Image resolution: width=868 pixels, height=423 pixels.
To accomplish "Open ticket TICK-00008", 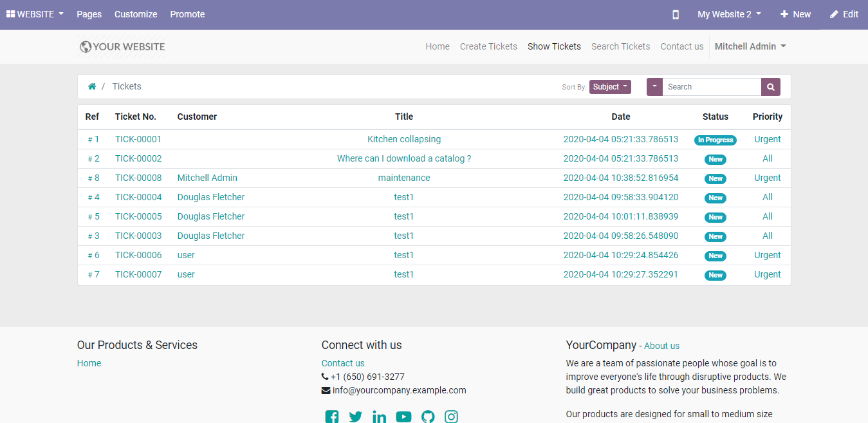I will point(138,178).
